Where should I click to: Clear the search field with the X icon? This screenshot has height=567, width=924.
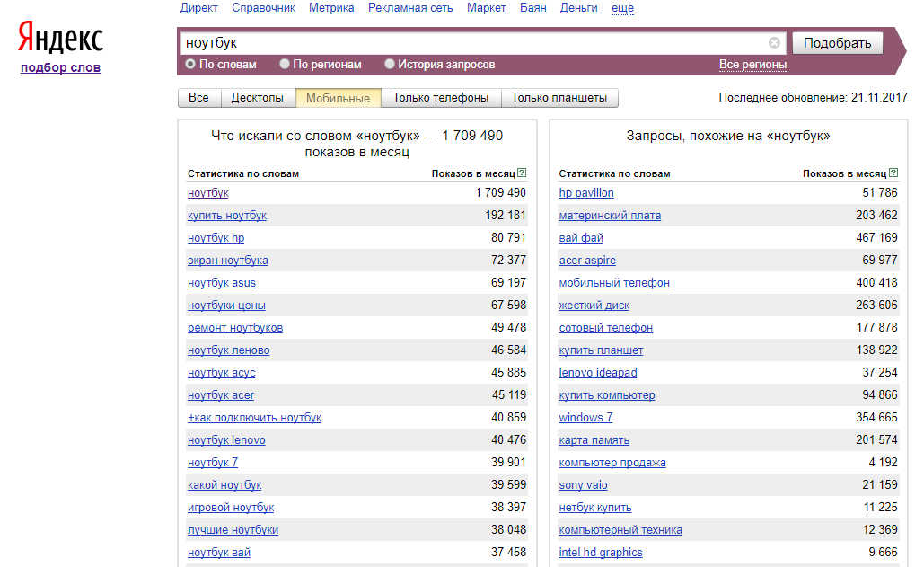coord(774,42)
